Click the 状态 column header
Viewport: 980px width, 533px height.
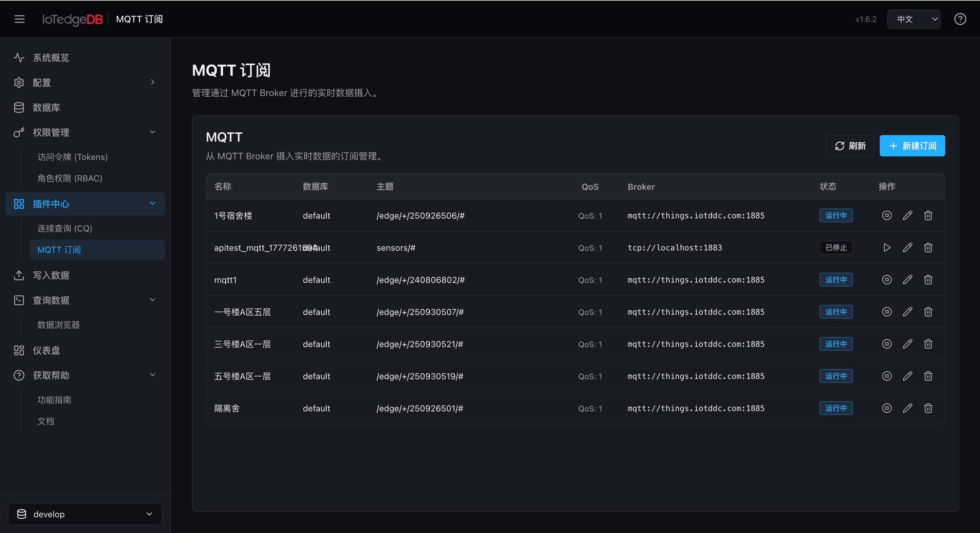coord(828,187)
